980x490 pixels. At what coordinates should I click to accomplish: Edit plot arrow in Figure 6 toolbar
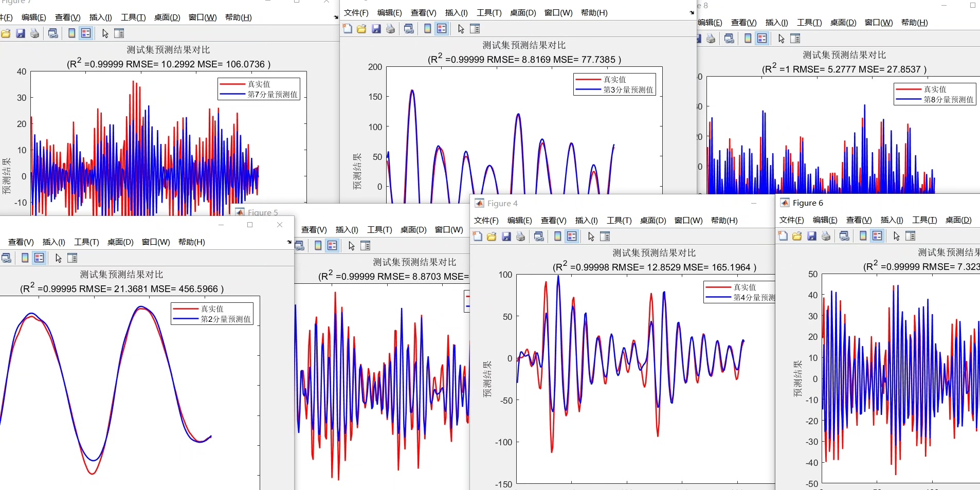(896, 236)
